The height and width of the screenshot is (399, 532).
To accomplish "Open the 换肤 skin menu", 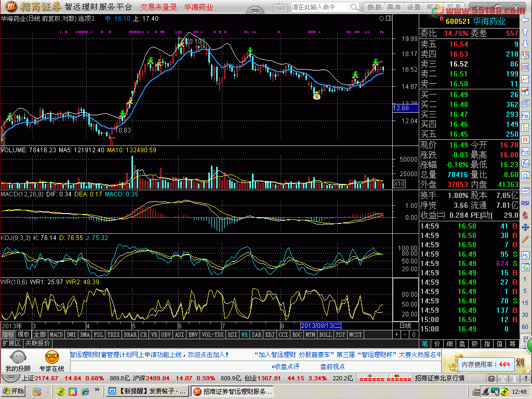I will 375,7.
